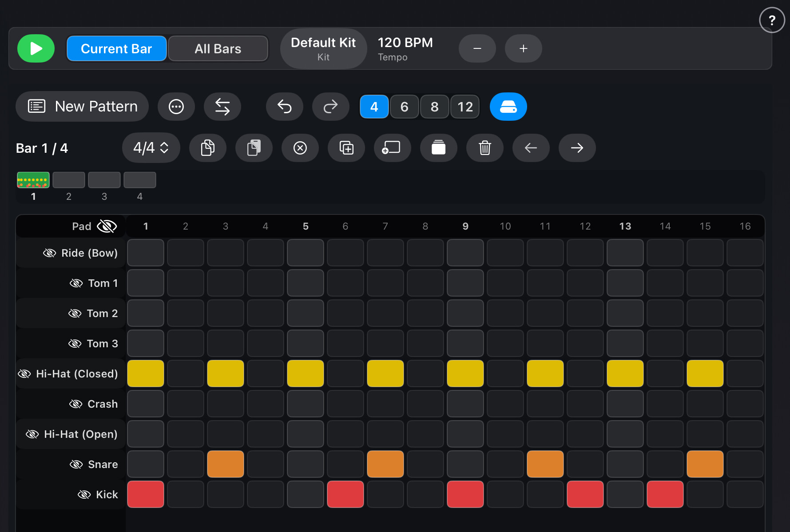The width and height of the screenshot is (790, 532).
Task: Select the All Bars playback mode
Action: coord(218,48)
